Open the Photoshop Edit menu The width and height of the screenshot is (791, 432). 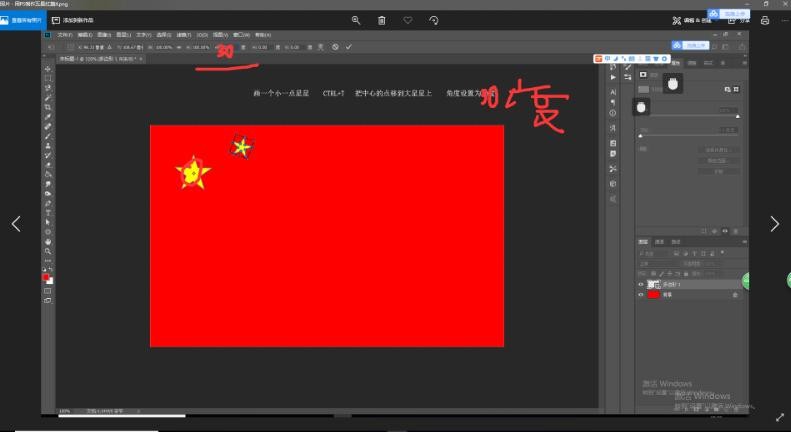[x=85, y=35]
